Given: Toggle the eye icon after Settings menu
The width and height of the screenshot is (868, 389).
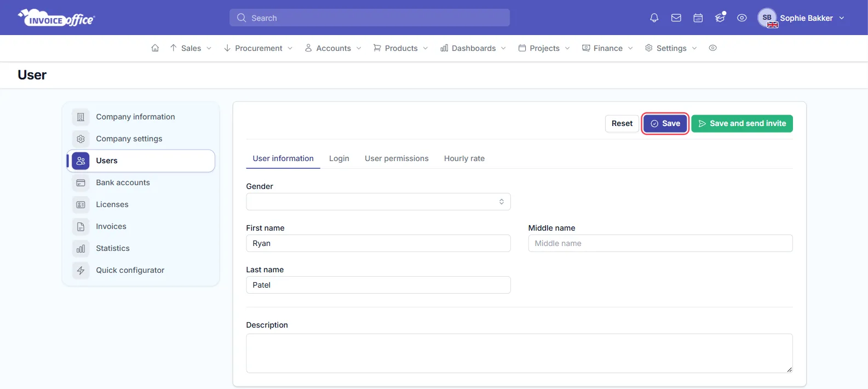Looking at the screenshot, I should [712, 48].
